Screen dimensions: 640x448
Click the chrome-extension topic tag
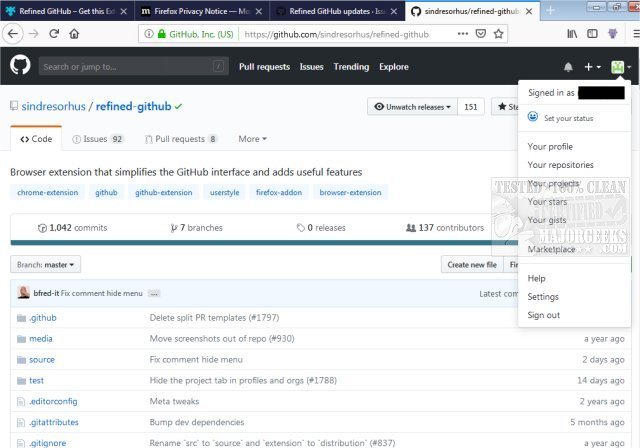point(47,193)
